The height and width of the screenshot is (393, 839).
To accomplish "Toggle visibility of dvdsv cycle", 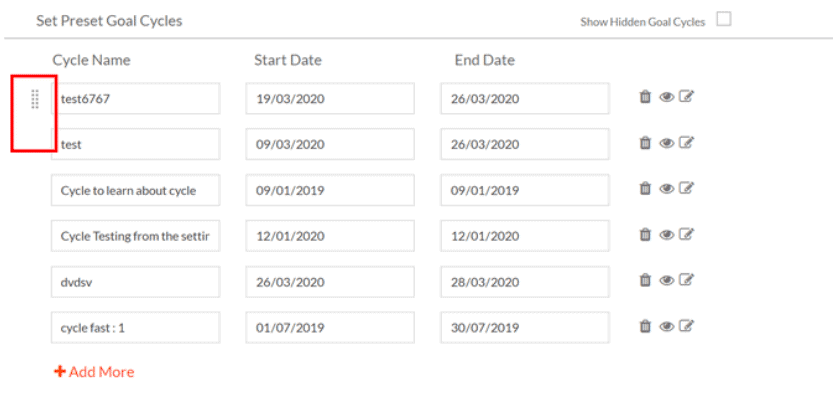I will point(666,280).
